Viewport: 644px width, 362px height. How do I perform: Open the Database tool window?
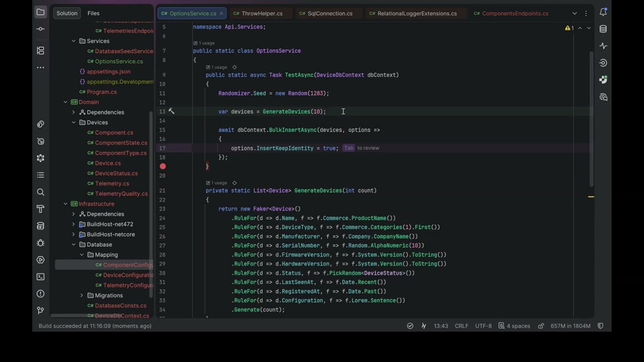tap(603, 29)
